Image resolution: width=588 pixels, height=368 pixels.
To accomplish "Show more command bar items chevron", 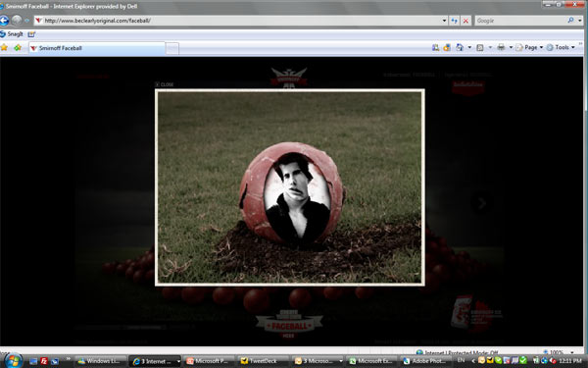I will click(580, 44).
